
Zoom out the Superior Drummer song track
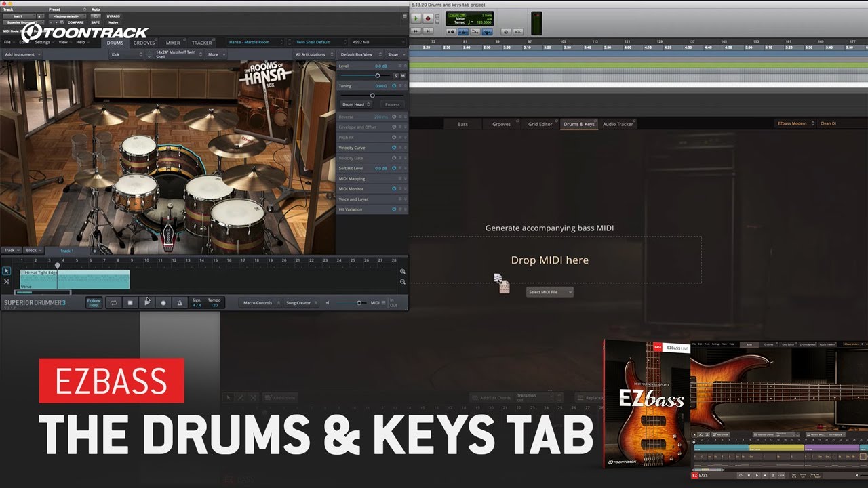click(x=403, y=282)
